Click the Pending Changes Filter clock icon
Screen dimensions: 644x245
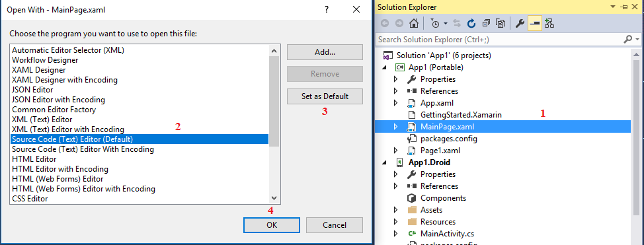pos(435,23)
